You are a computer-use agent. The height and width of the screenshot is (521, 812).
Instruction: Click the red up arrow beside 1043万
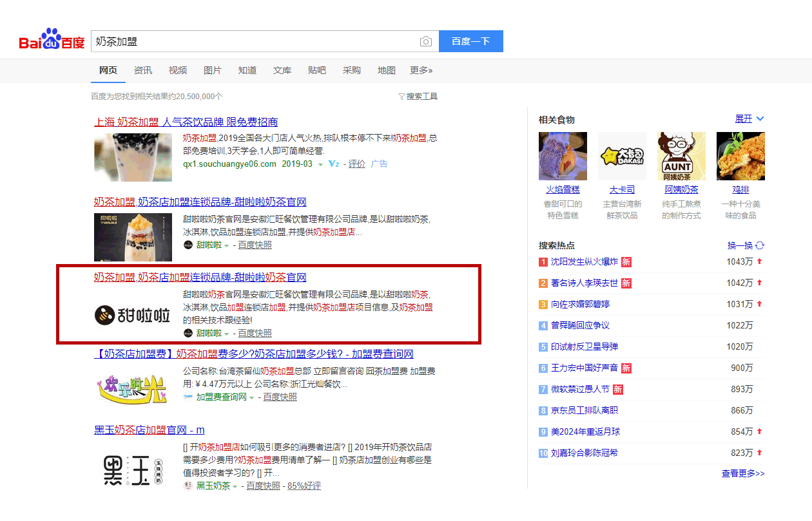click(x=759, y=261)
